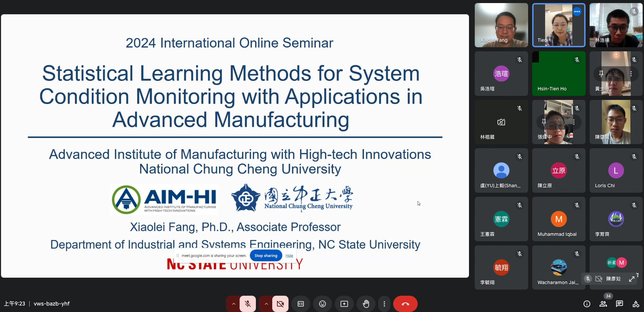This screenshot has width=644, height=312.
Task: Click Stop sharing button
Action: 266,256
